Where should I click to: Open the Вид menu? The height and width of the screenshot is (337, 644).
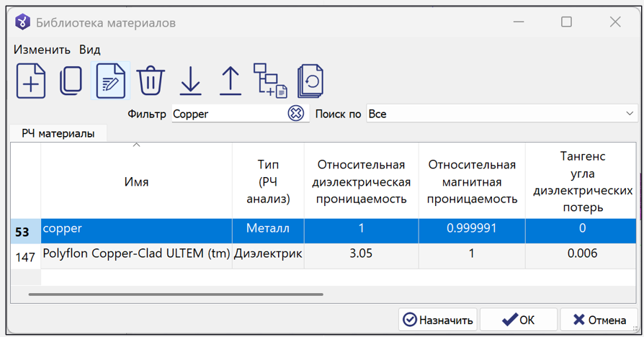(x=90, y=50)
